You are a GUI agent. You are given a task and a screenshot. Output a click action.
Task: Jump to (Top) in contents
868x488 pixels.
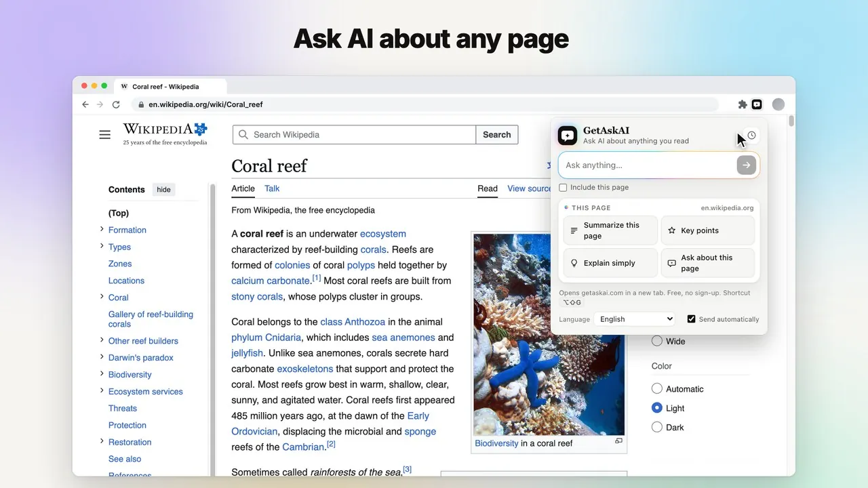click(119, 213)
